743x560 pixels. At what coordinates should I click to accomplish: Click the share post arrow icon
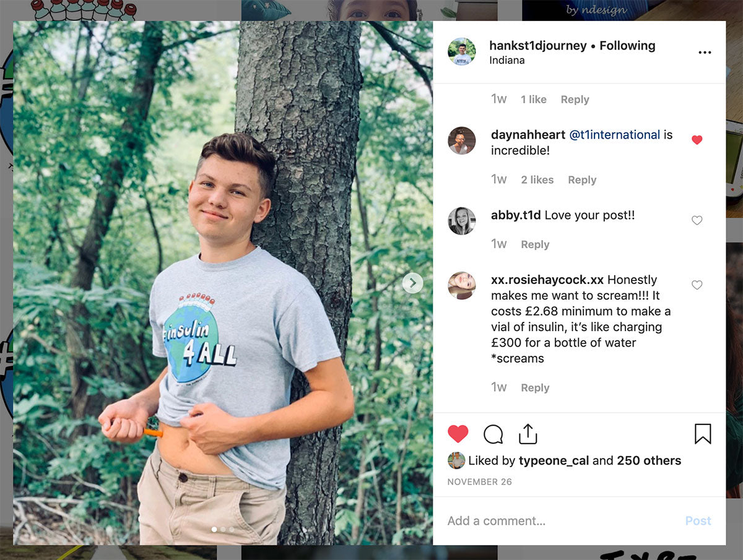[528, 434]
